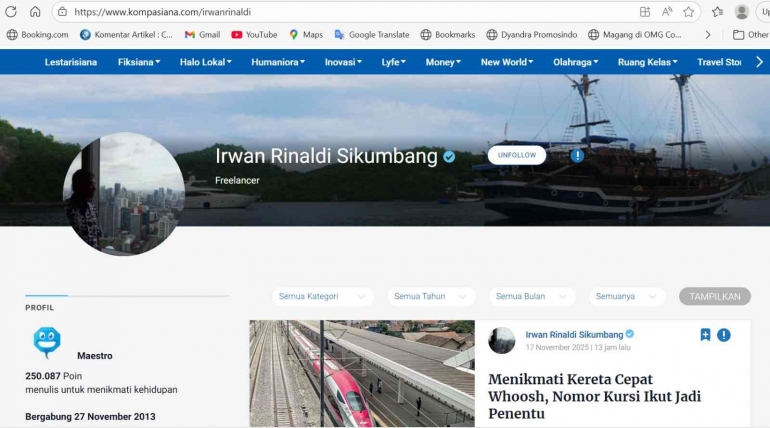Expand the Halo Lokal menu
The image size is (770, 428).
(206, 62)
